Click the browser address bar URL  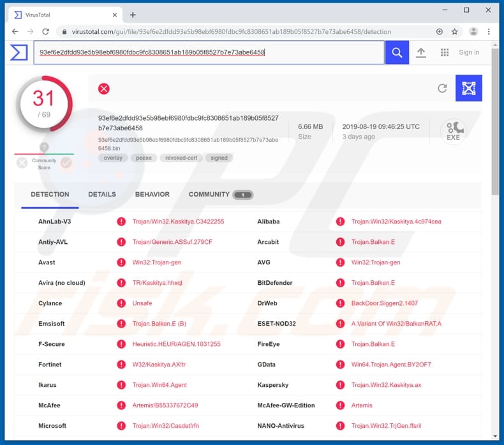(x=232, y=31)
